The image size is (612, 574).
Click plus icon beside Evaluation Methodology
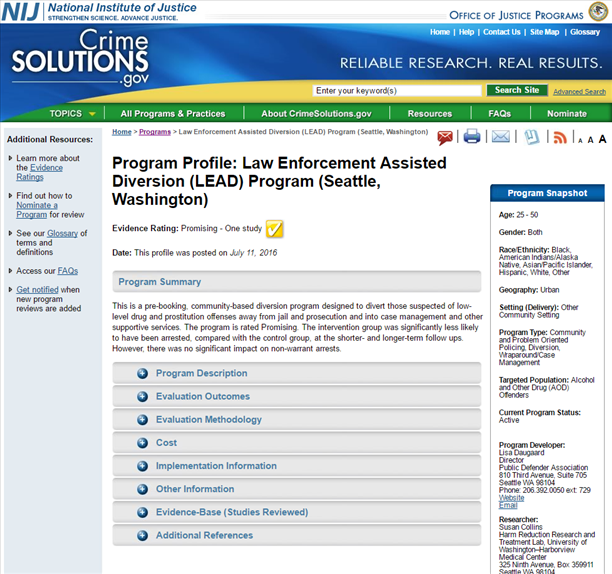coord(142,420)
